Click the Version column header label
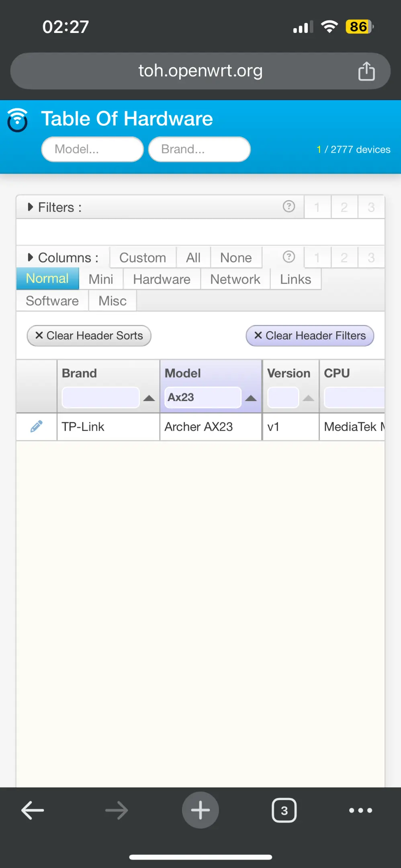The height and width of the screenshot is (868, 401). (x=289, y=373)
